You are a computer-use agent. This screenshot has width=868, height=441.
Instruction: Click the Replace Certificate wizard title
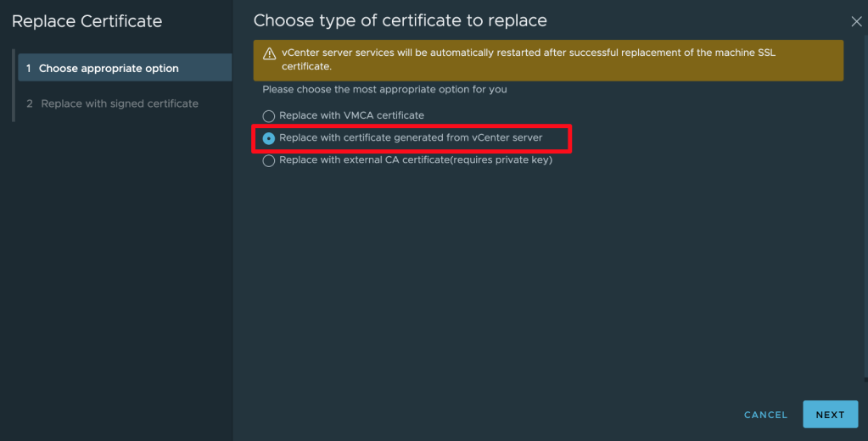(87, 21)
